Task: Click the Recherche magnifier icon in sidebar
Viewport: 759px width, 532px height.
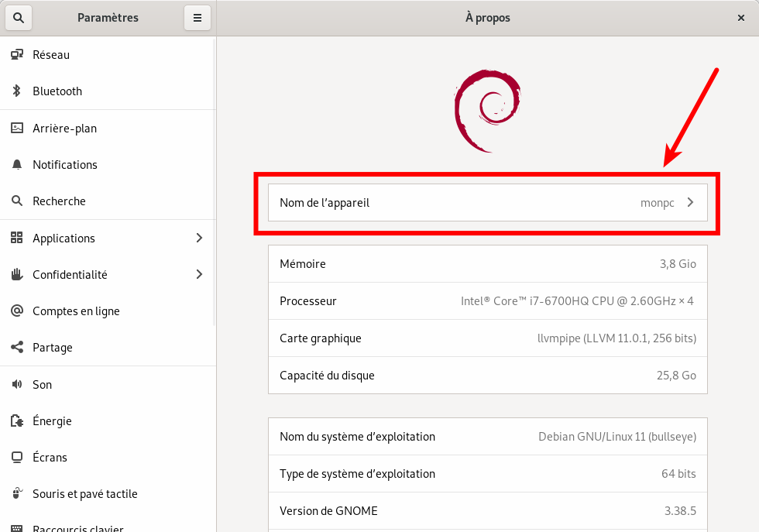Action: point(17,201)
